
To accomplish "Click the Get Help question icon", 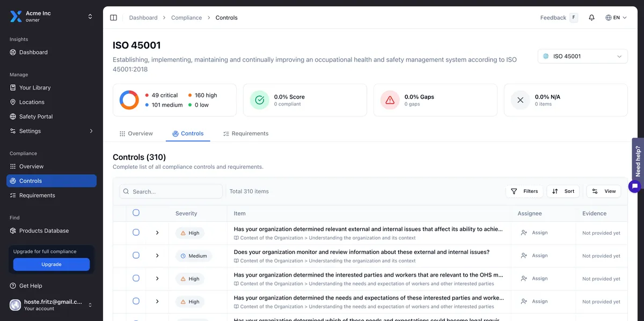I will (x=13, y=286).
